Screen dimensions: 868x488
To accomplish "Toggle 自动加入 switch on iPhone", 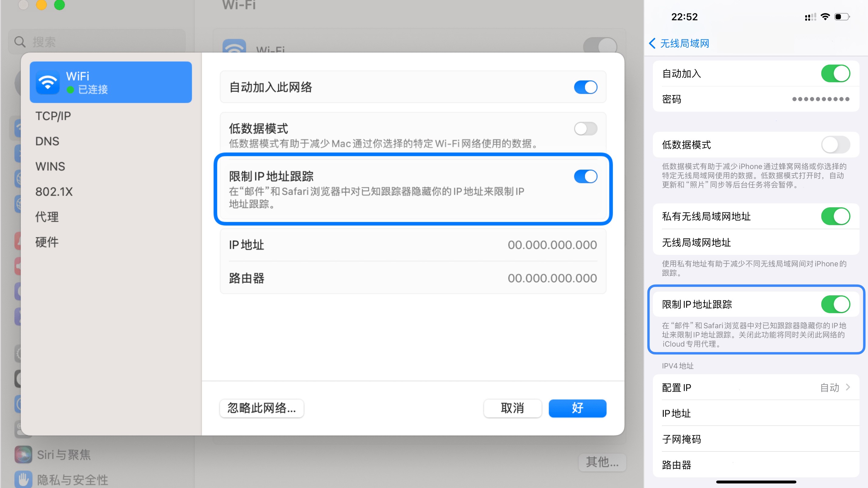I will 835,73.
